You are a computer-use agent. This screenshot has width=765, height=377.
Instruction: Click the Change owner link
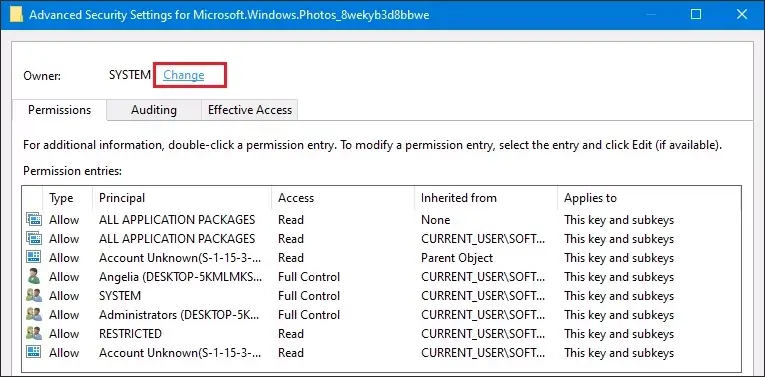point(183,75)
